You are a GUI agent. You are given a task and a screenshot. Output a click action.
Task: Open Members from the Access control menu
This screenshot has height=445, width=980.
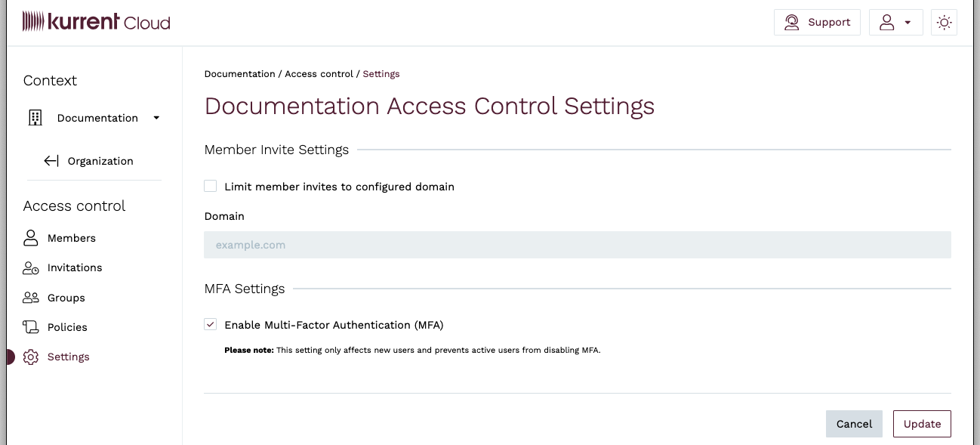click(72, 237)
